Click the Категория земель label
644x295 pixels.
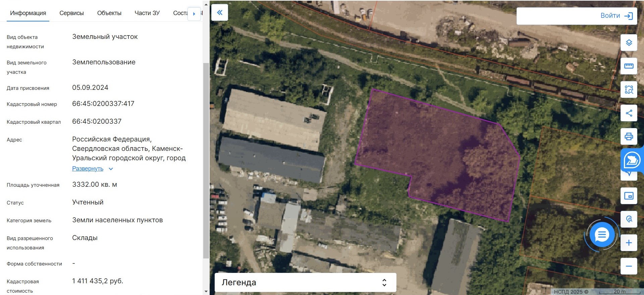29,221
